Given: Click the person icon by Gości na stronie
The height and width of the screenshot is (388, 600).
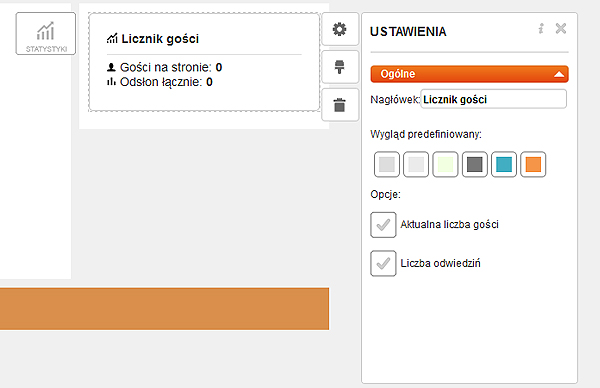Looking at the screenshot, I should [111, 67].
